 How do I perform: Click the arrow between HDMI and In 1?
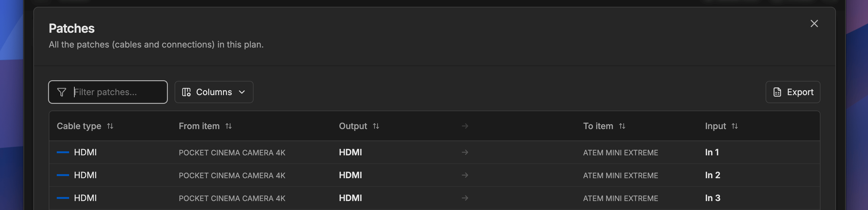465,152
